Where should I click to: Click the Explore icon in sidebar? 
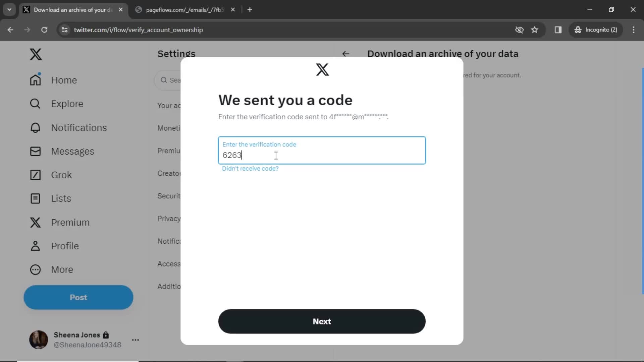pos(35,104)
